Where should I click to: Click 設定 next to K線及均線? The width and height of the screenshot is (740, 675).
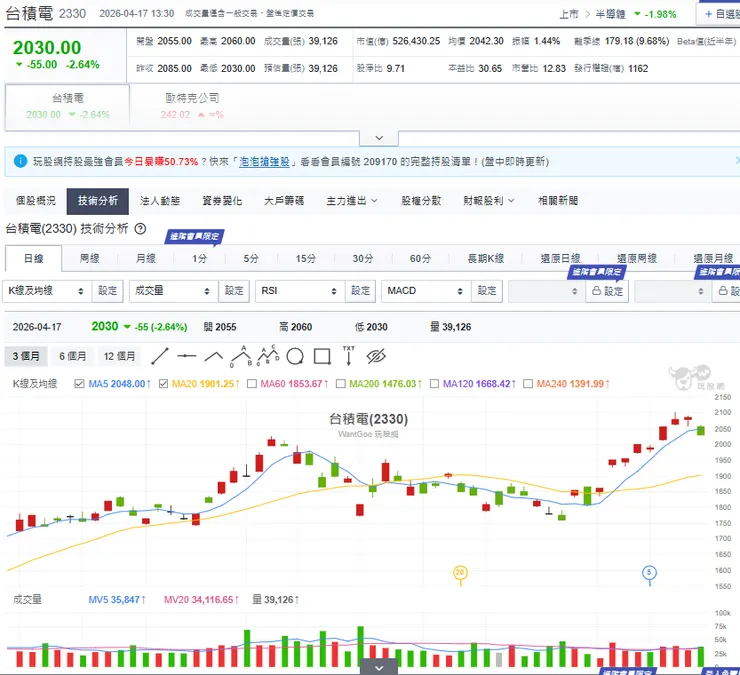coord(108,291)
